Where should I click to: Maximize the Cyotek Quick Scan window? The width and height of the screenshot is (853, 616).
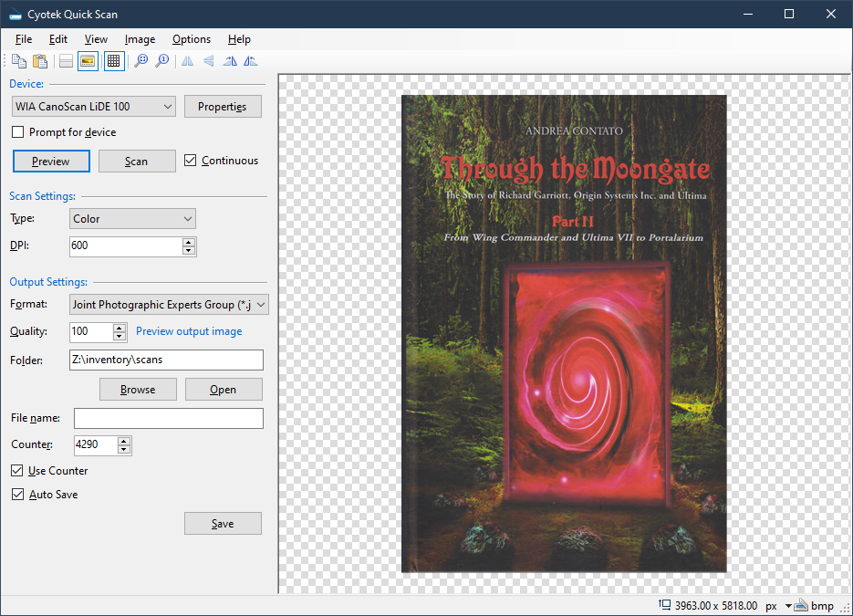[789, 15]
